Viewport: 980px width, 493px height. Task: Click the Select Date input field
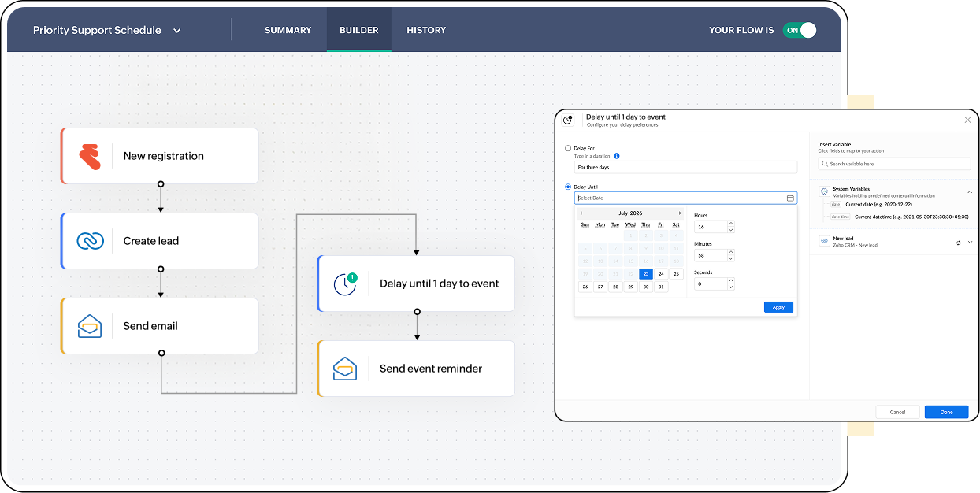coord(685,198)
